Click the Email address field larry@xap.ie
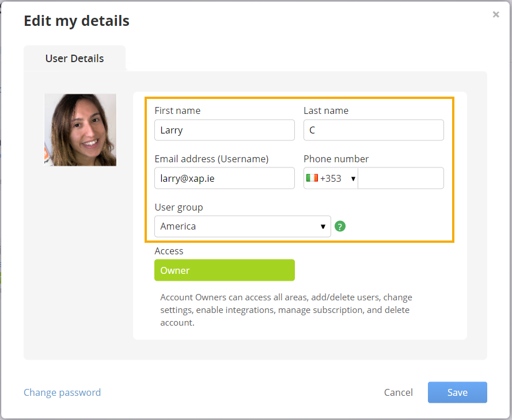512x420 pixels. [x=225, y=178]
